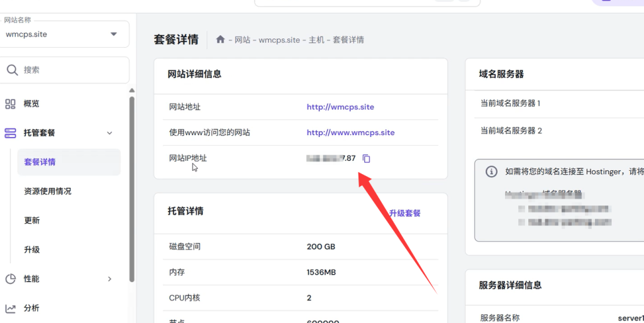Copy the website IP address

coord(367,158)
